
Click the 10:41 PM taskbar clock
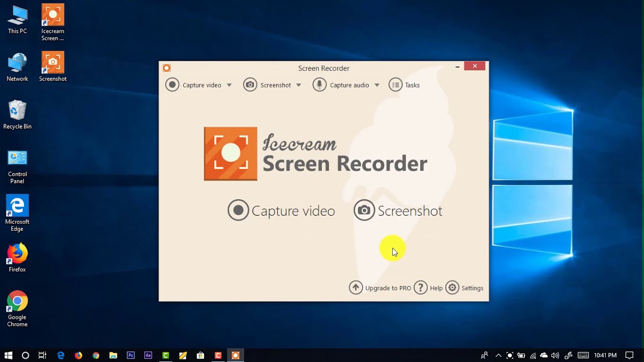(605, 355)
